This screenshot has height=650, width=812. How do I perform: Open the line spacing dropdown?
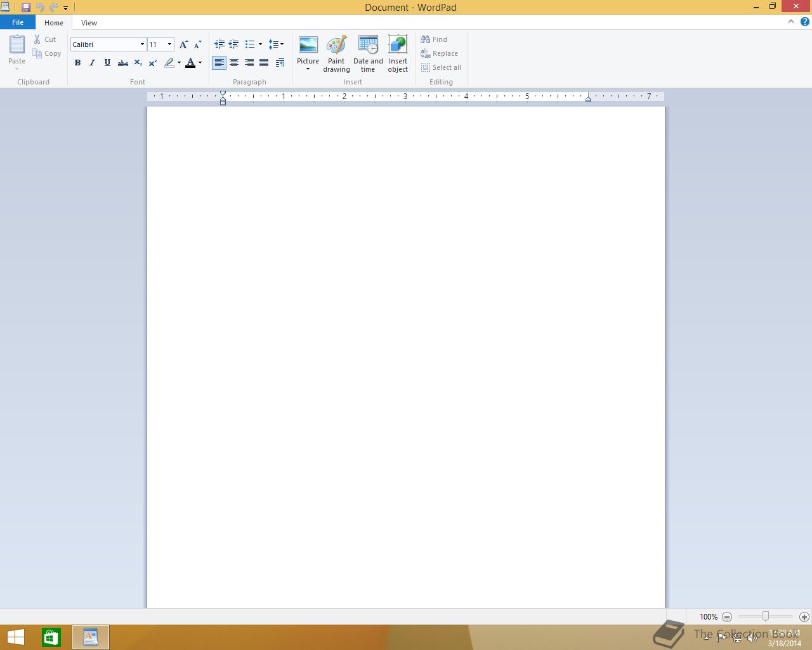pos(276,44)
